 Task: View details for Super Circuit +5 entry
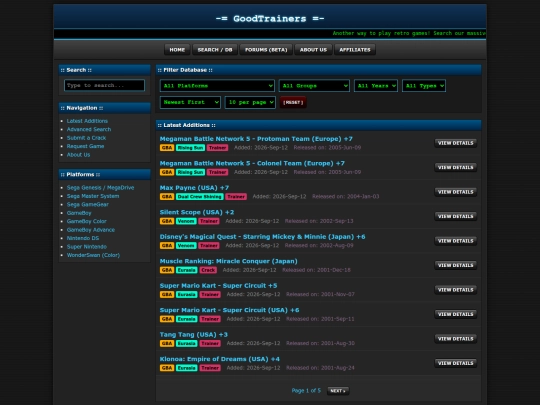(456, 290)
